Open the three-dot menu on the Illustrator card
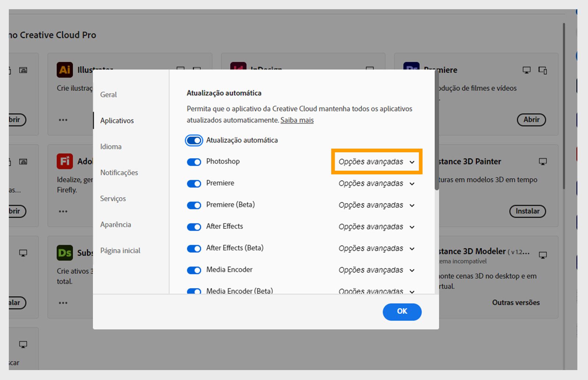Image resolution: width=588 pixels, height=380 pixels. (63, 120)
